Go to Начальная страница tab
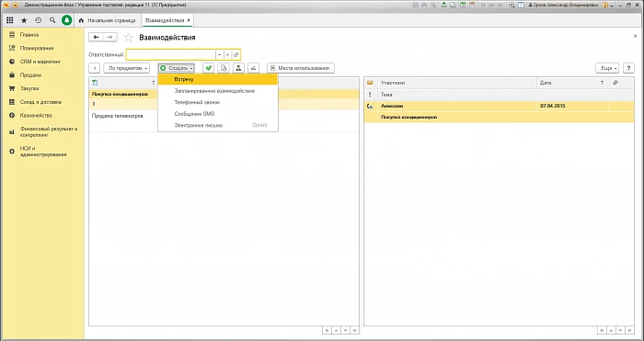The width and height of the screenshot is (644, 341). point(107,20)
